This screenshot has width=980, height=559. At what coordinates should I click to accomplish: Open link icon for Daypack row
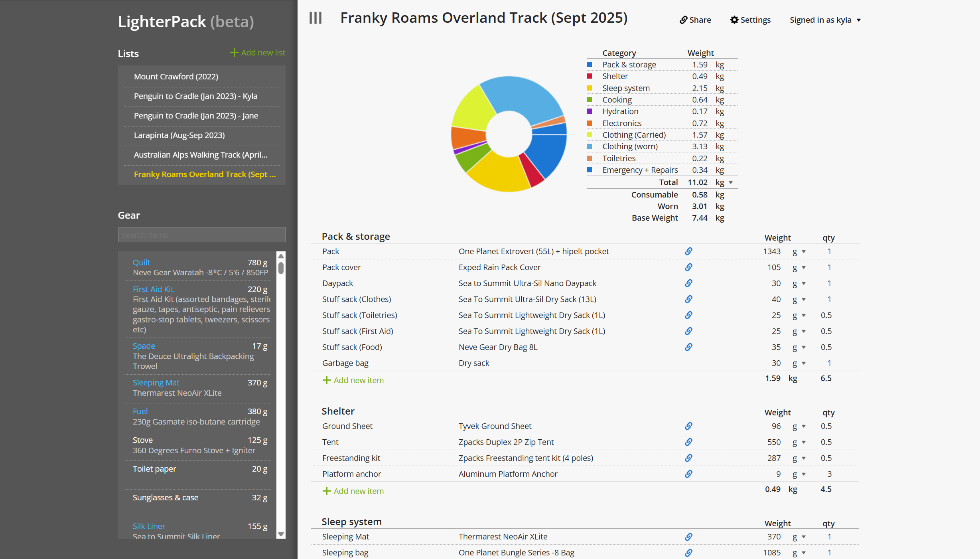coord(688,283)
